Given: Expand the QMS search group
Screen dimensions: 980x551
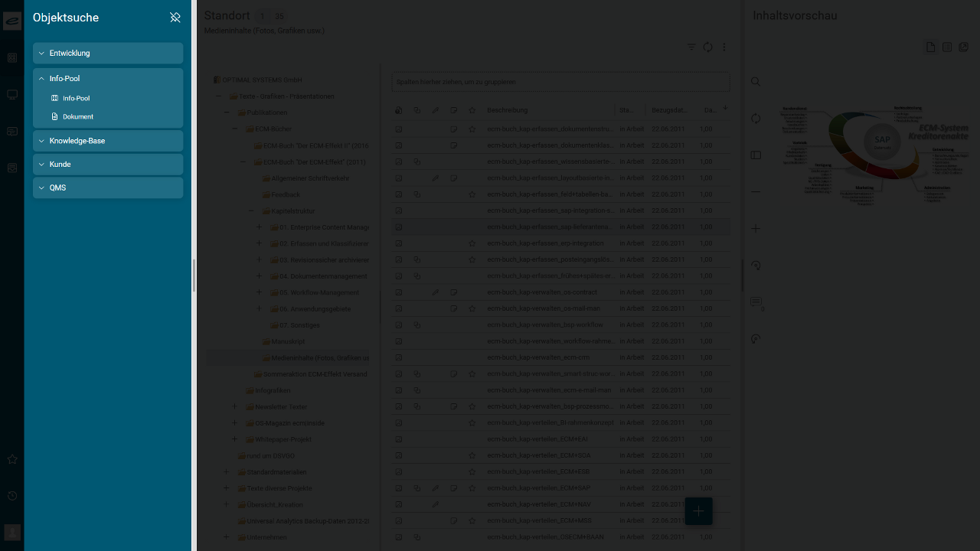Looking at the screenshot, I should (x=107, y=187).
